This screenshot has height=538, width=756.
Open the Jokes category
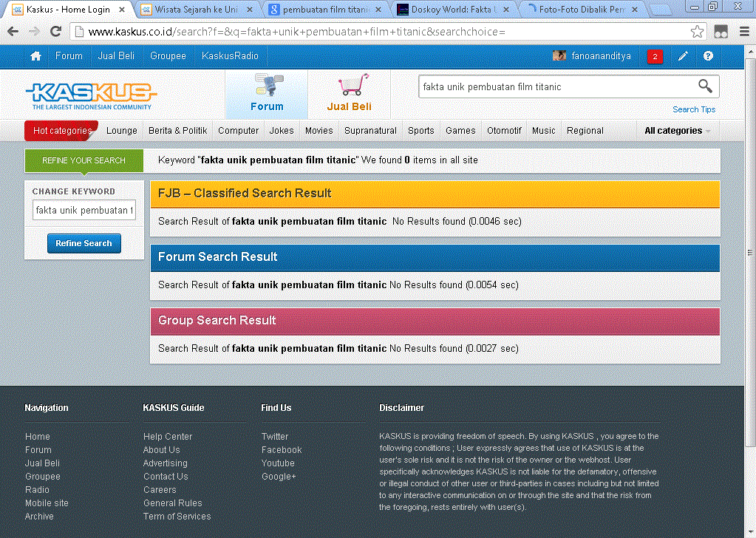[282, 131]
